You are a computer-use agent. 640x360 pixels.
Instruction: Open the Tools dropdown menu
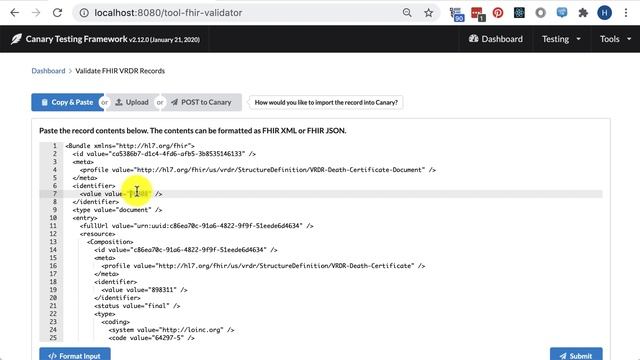[x=615, y=39]
